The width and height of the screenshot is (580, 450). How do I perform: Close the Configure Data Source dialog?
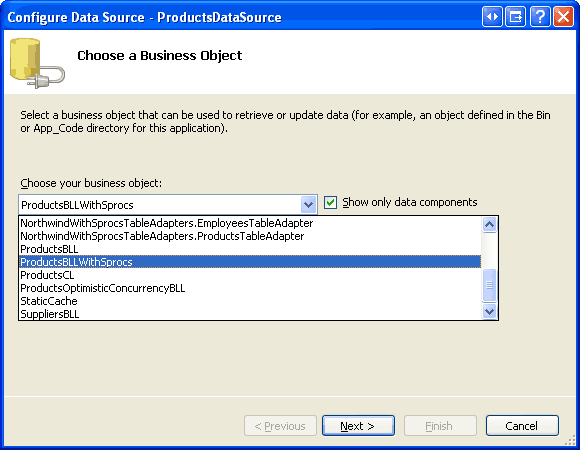point(563,17)
